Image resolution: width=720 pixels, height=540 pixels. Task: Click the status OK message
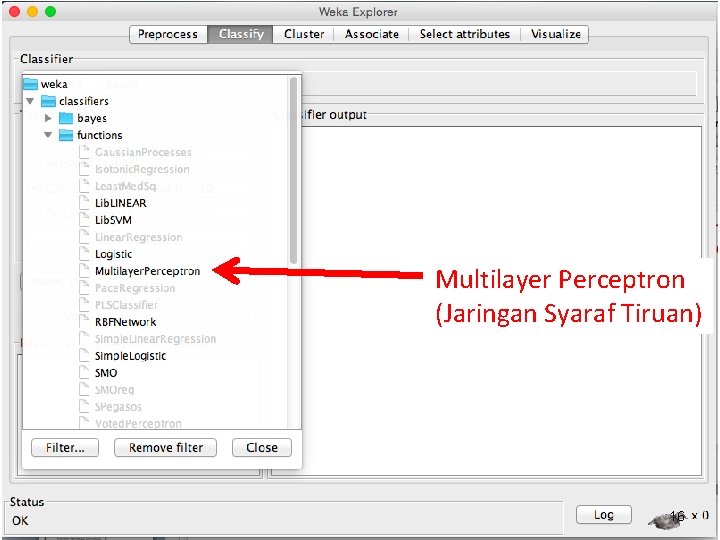coord(20,521)
